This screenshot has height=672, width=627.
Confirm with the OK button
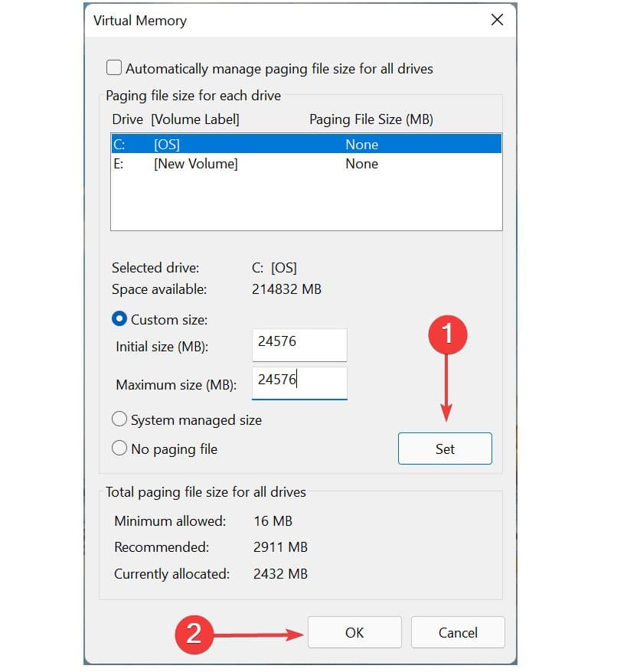354,632
